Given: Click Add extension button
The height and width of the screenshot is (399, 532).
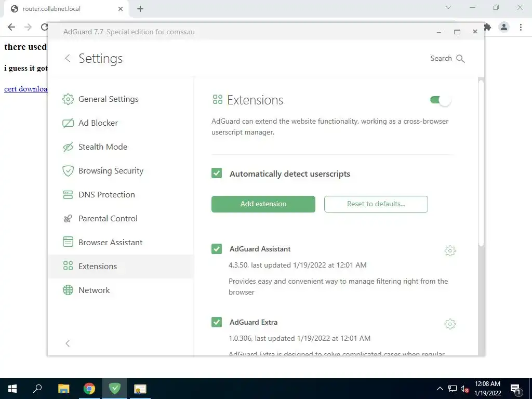Looking at the screenshot, I should tap(263, 204).
